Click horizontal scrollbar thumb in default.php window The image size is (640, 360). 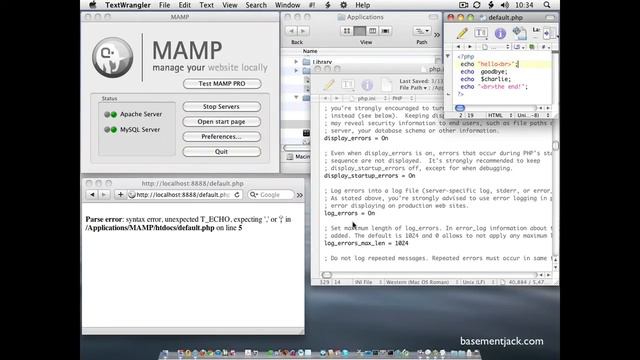(x=460, y=108)
